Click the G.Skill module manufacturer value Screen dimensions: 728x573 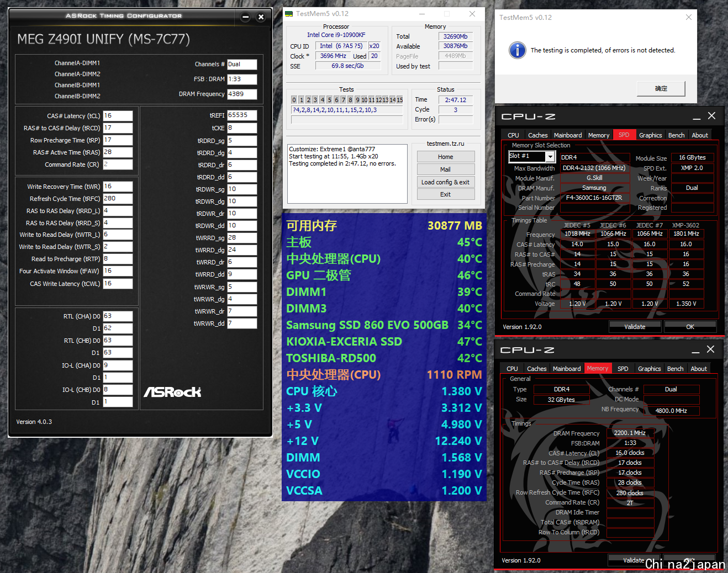pyautogui.click(x=594, y=178)
